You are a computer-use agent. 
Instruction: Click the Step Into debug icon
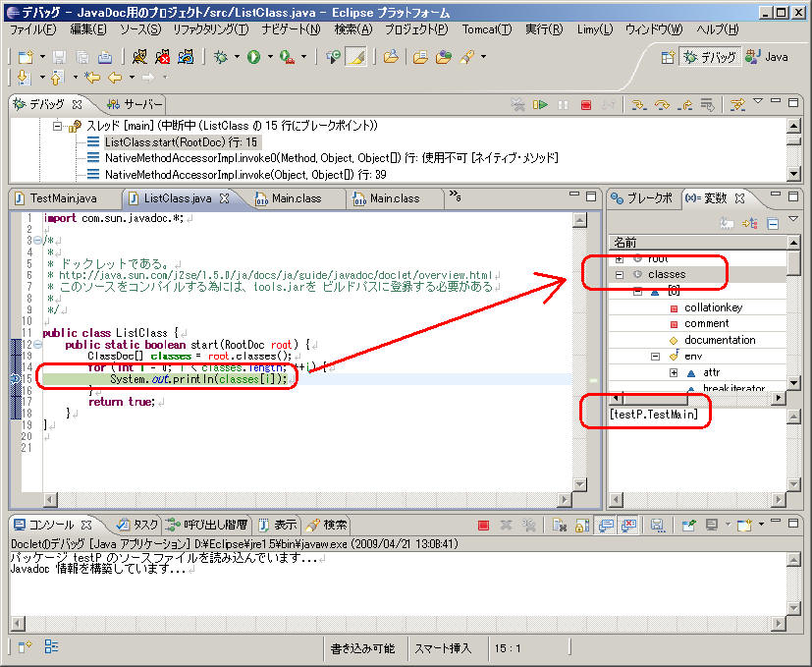click(x=638, y=104)
